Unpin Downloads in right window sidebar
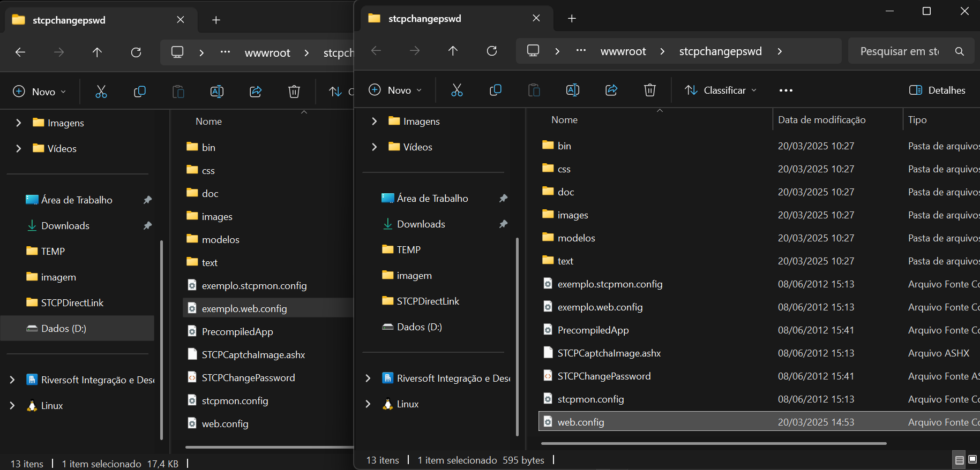The image size is (980, 470). [503, 224]
